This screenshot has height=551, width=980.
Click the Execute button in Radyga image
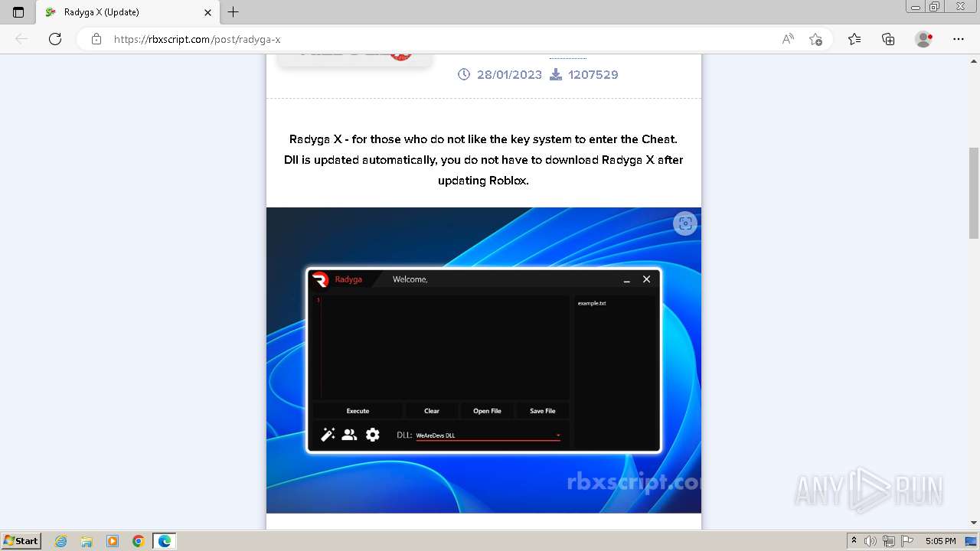pos(358,411)
